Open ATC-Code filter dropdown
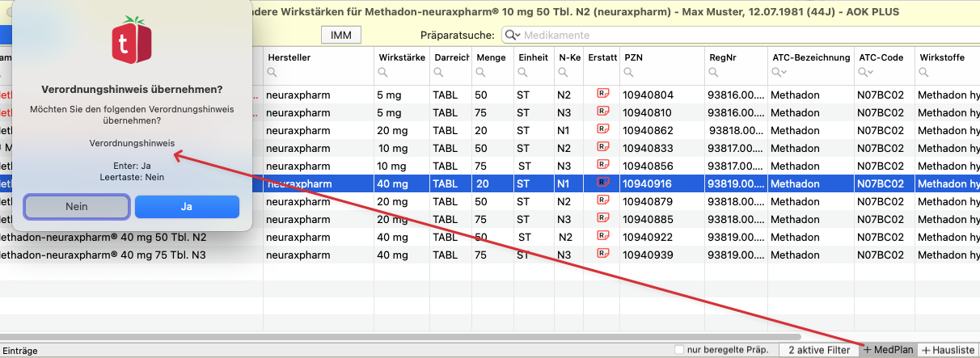This screenshot has height=358, width=980. [868, 73]
